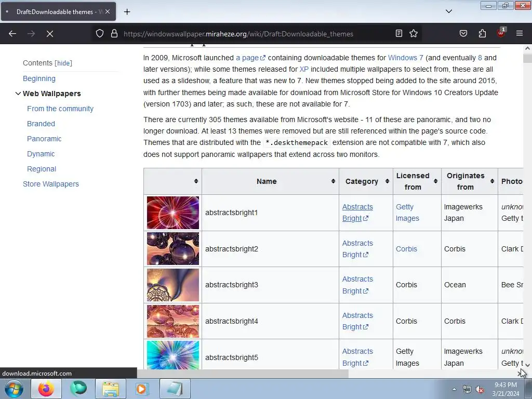The width and height of the screenshot is (532, 399).
Task: Open Firefox application menu
Action: coord(520,33)
